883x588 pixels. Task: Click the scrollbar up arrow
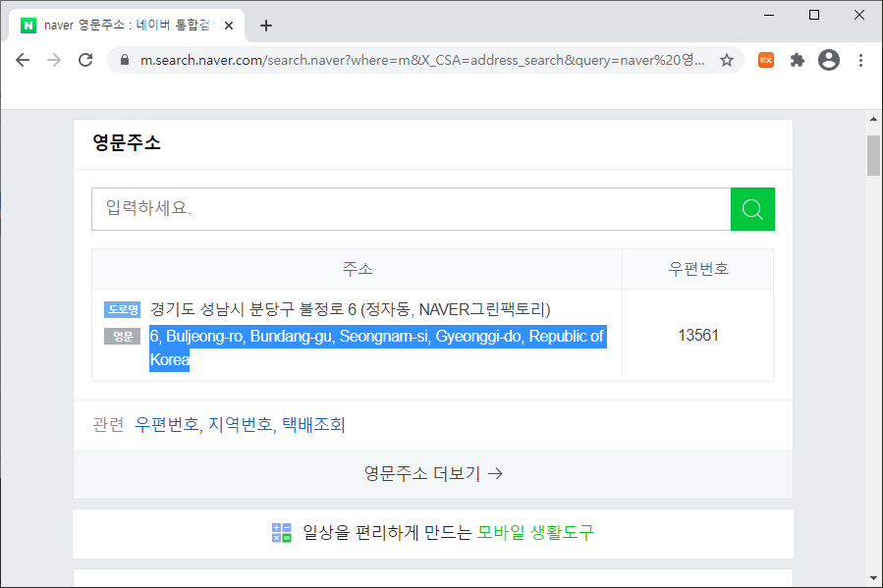click(x=873, y=119)
